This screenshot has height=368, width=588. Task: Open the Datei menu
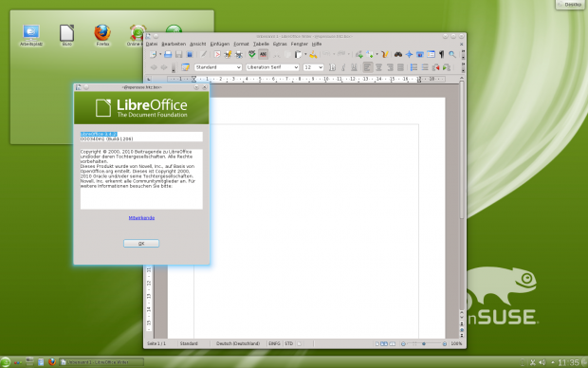click(152, 44)
